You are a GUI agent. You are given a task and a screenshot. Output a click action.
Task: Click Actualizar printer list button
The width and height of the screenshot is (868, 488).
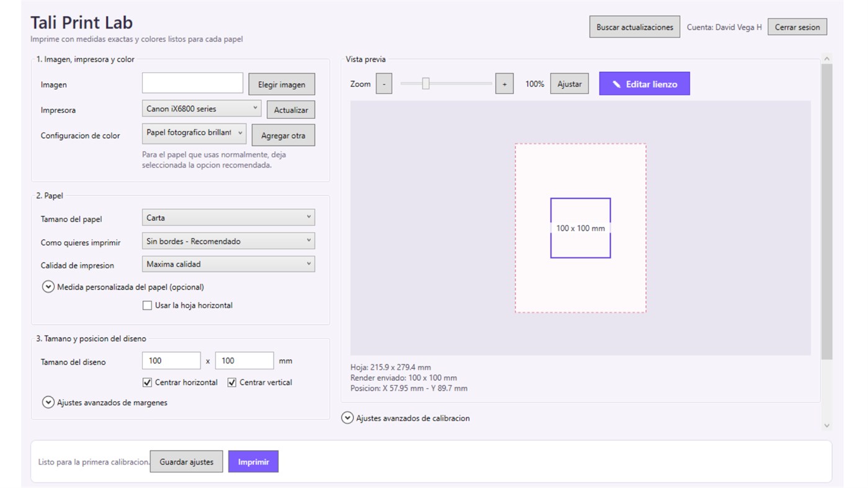(291, 110)
